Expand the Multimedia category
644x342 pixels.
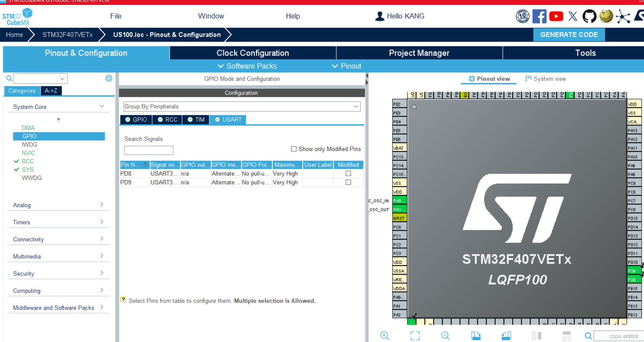point(59,256)
